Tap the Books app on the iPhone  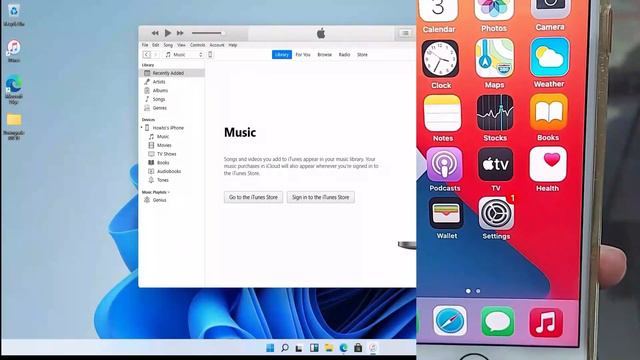(x=549, y=112)
